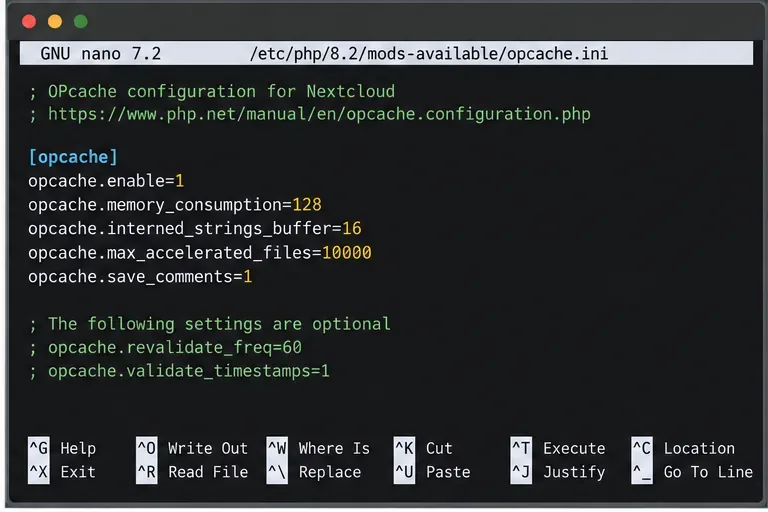The image size is (768, 512).
Task: Click the Cut label
Action: tap(439, 448)
